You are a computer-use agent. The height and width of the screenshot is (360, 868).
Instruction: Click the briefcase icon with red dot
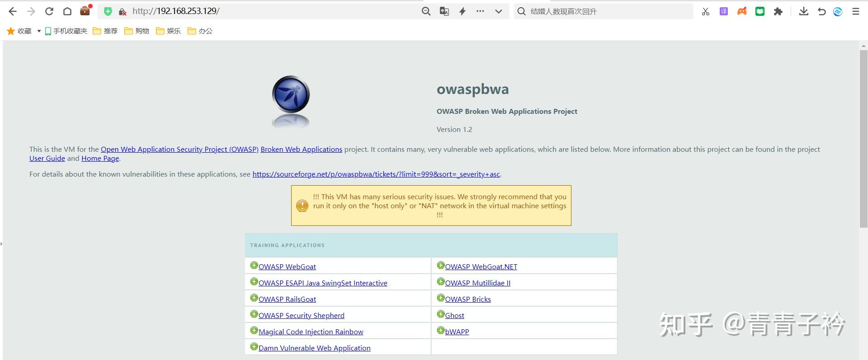pyautogui.click(x=85, y=10)
